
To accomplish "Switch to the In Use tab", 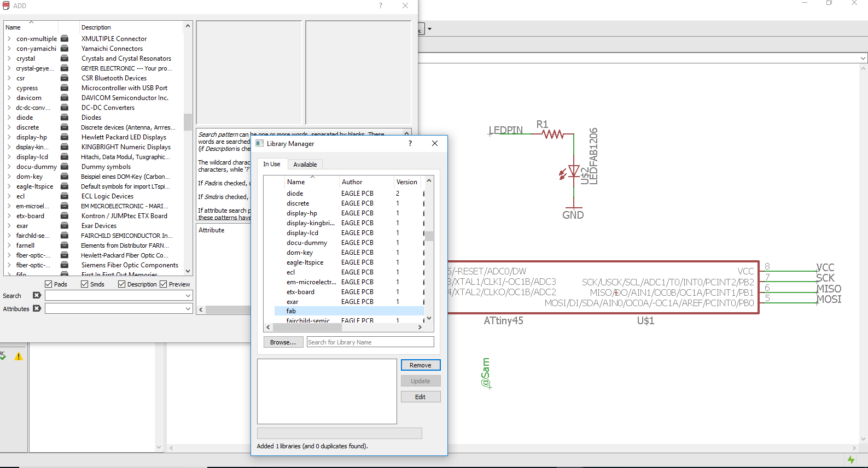I will coord(271,164).
